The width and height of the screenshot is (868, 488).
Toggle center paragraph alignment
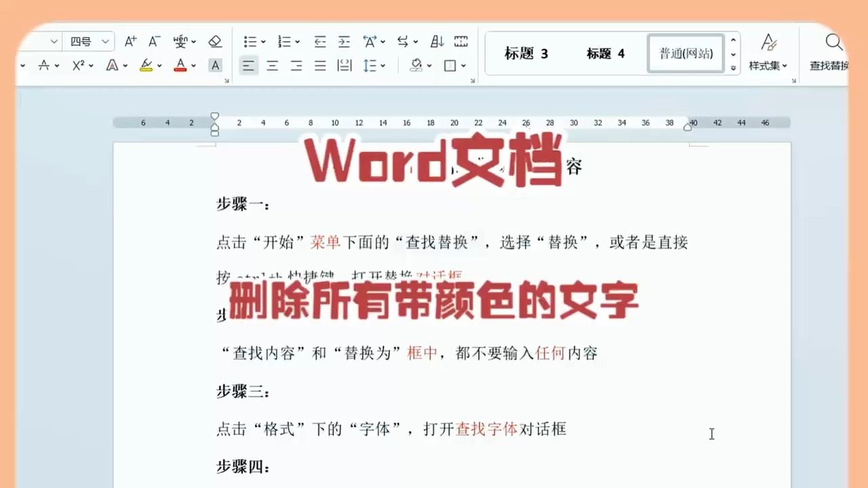(x=272, y=65)
